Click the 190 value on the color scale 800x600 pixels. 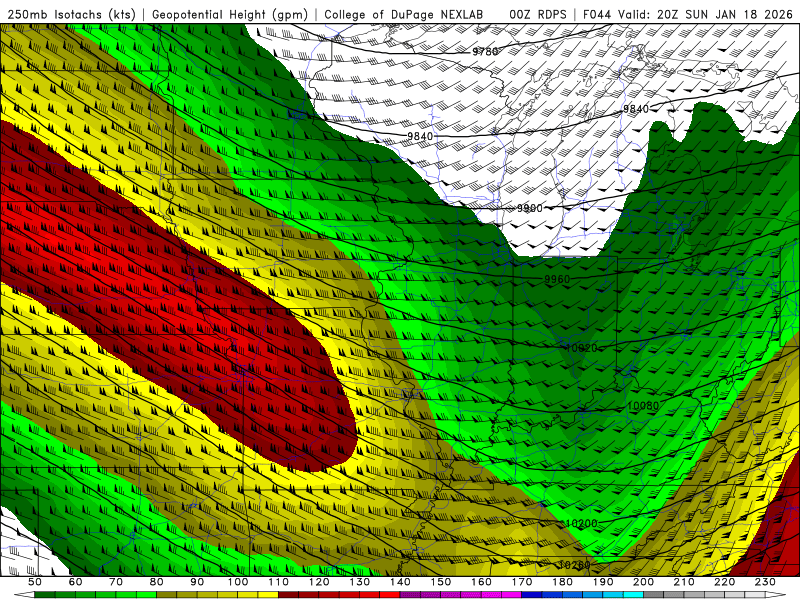point(603,582)
